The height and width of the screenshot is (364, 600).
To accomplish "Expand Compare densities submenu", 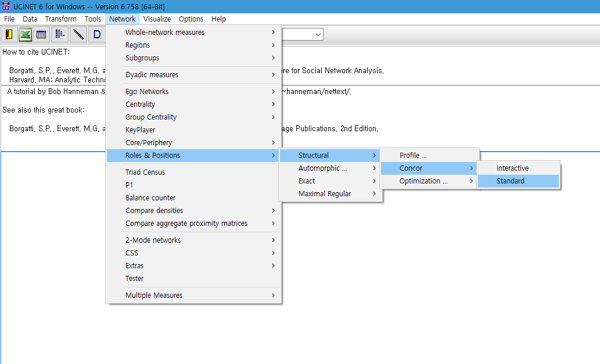I will pyautogui.click(x=193, y=211).
